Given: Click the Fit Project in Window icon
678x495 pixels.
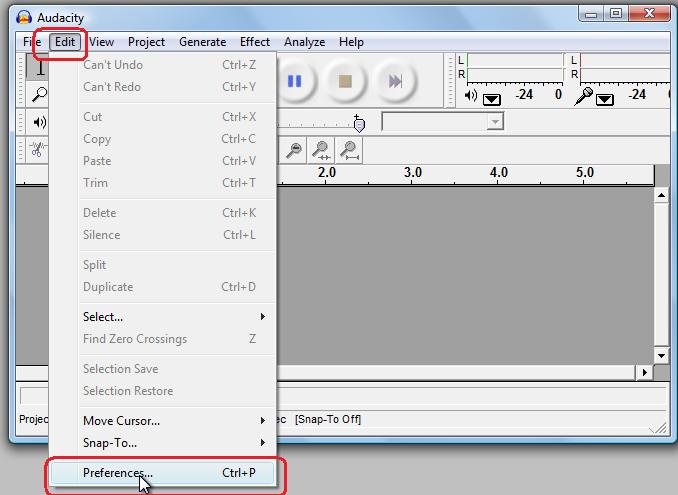Looking at the screenshot, I should (x=349, y=150).
